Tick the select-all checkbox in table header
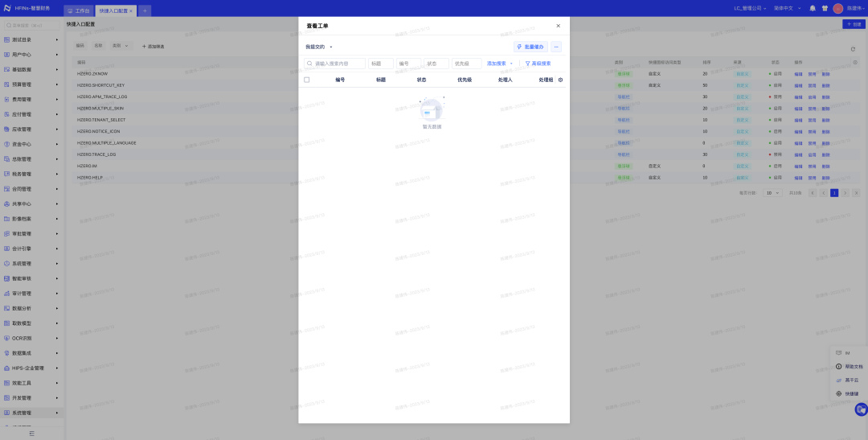The width and height of the screenshot is (868, 440). pos(307,80)
